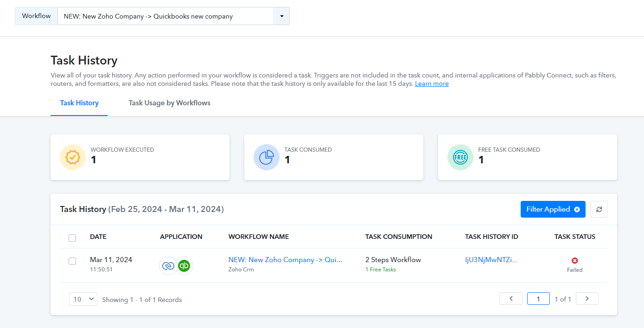The height and width of the screenshot is (328, 644).
Task: Open the Learn more link
Action: (x=432, y=84)
